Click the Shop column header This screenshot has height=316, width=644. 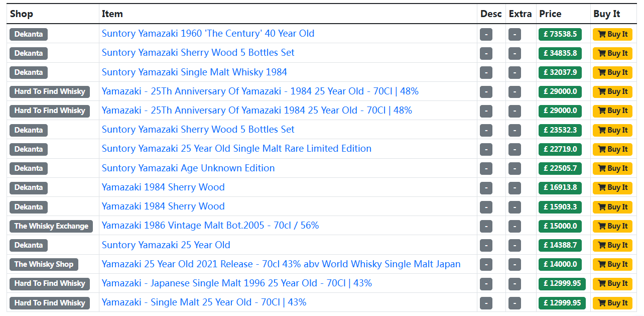point(22,14)
